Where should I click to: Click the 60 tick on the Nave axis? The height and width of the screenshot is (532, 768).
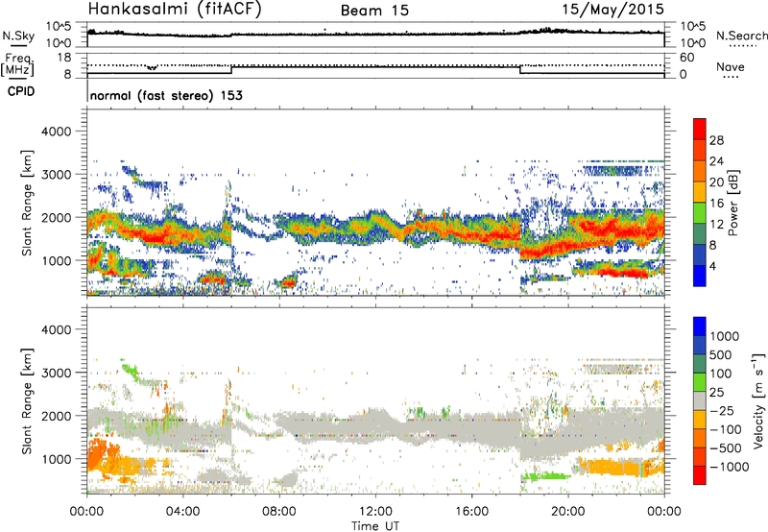pyautogui.click(x=686, y=58)
